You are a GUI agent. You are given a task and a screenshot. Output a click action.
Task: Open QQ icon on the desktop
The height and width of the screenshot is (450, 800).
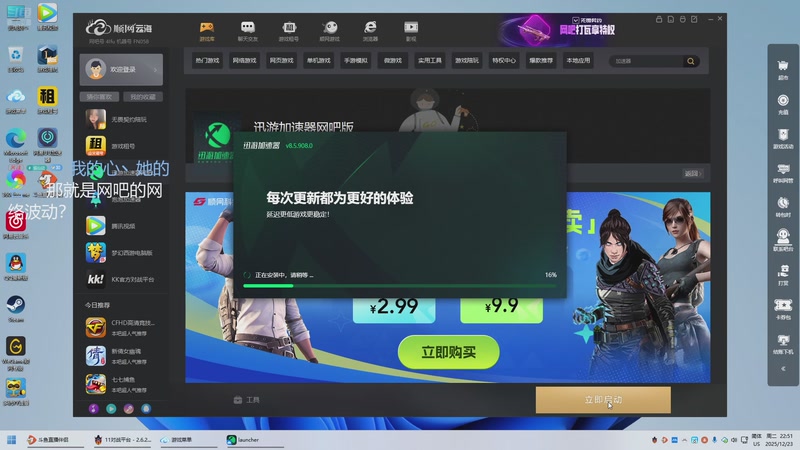click(x=16, y=267)
